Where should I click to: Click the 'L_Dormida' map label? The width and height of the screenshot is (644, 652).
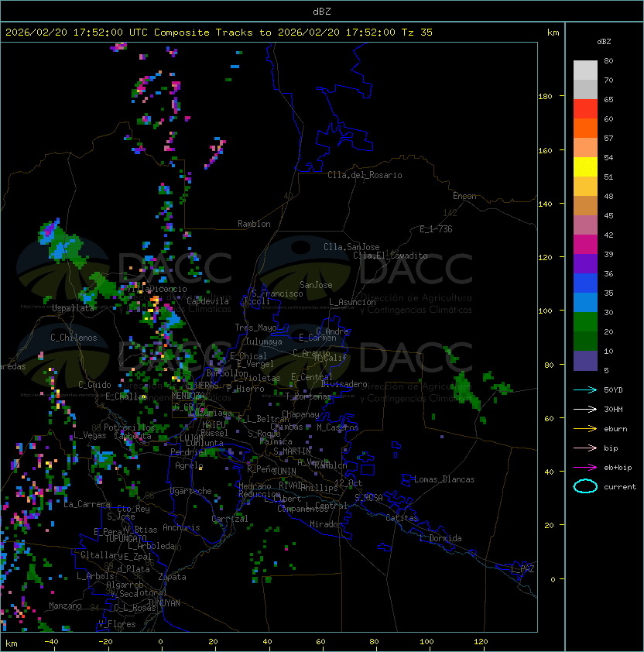click(440, 538)
